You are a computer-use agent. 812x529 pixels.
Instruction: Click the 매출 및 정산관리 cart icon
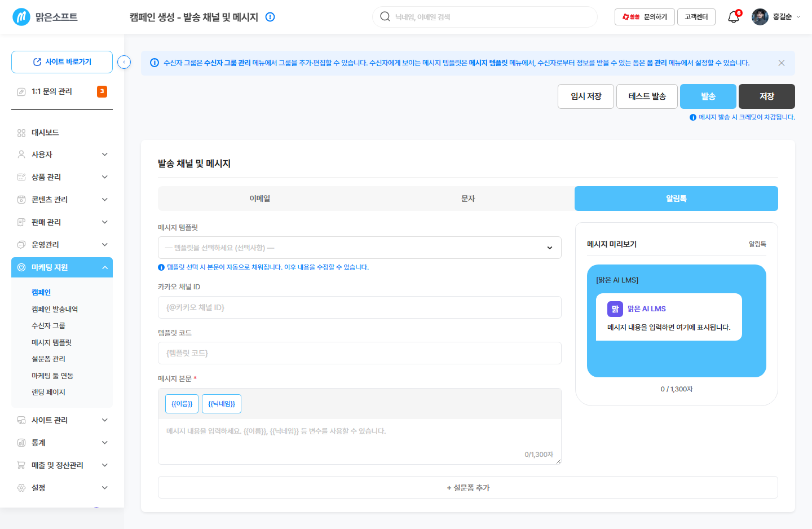point(21,465)
